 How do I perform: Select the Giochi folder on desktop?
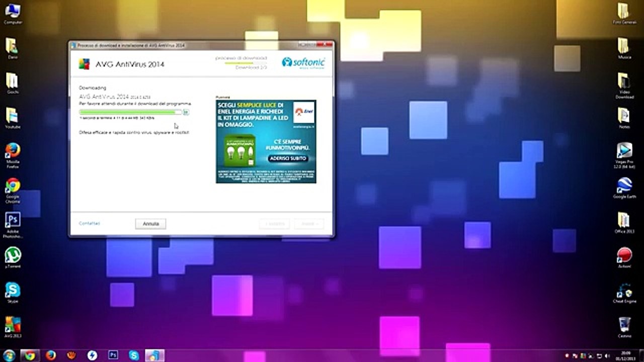point(13,83)
